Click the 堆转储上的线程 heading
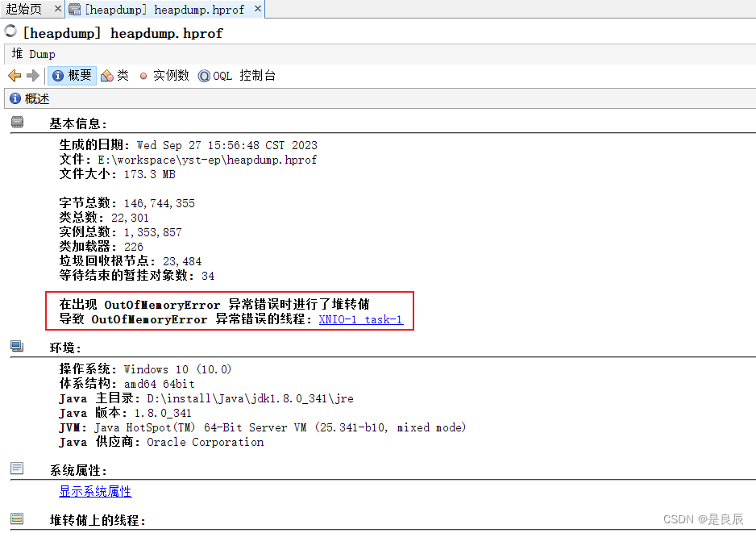 pyautogui.click(x=98, y=520)
